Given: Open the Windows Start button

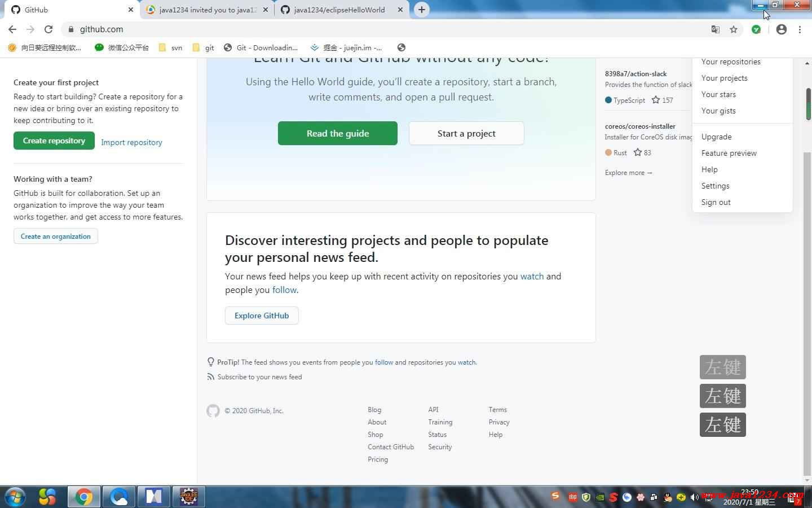Looking at the screenshot, I should [15, 497].
